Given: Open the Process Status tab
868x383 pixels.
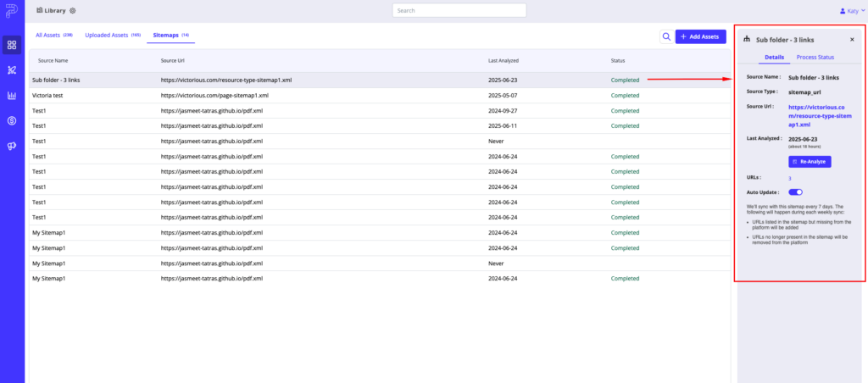Looking at the screenshot, I should pyautogui.click(x=815, y=57).
